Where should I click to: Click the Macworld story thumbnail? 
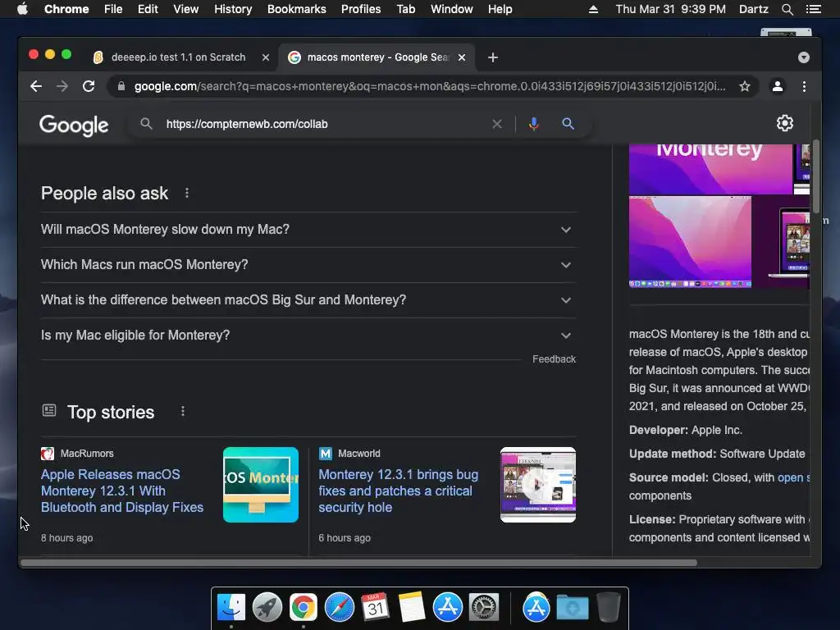click(538, 485)
